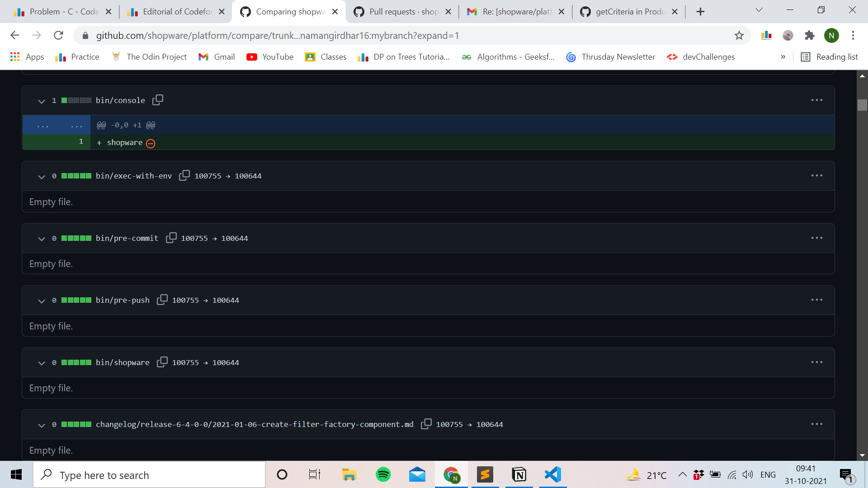Screen dimensions: 868x488
Task: Reload the page
Action: [x=58, y=35]
